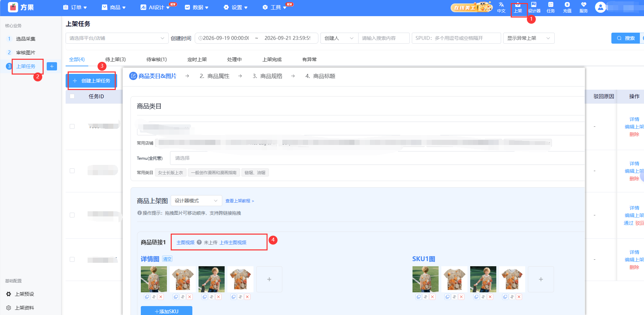The image size is (644, 315).
Task: Open the 设计器 designer icon
Action: [534, 7]
